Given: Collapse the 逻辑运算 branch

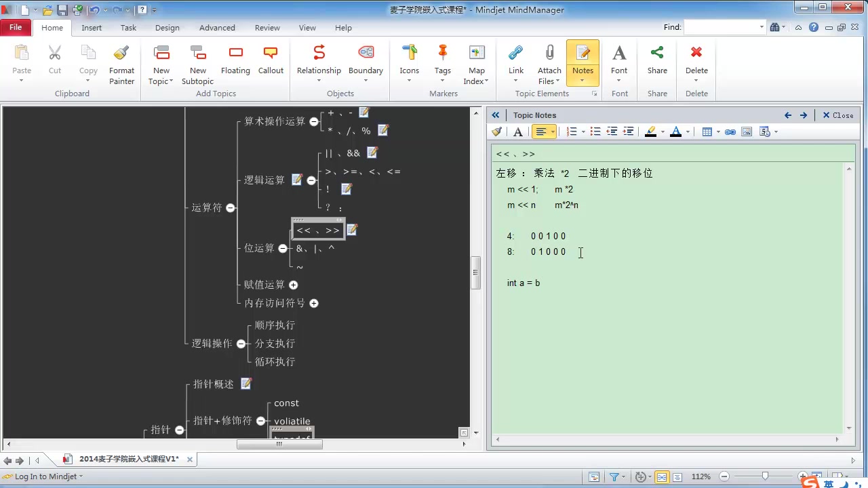Looking at the screenshot, I should (311, 180).
